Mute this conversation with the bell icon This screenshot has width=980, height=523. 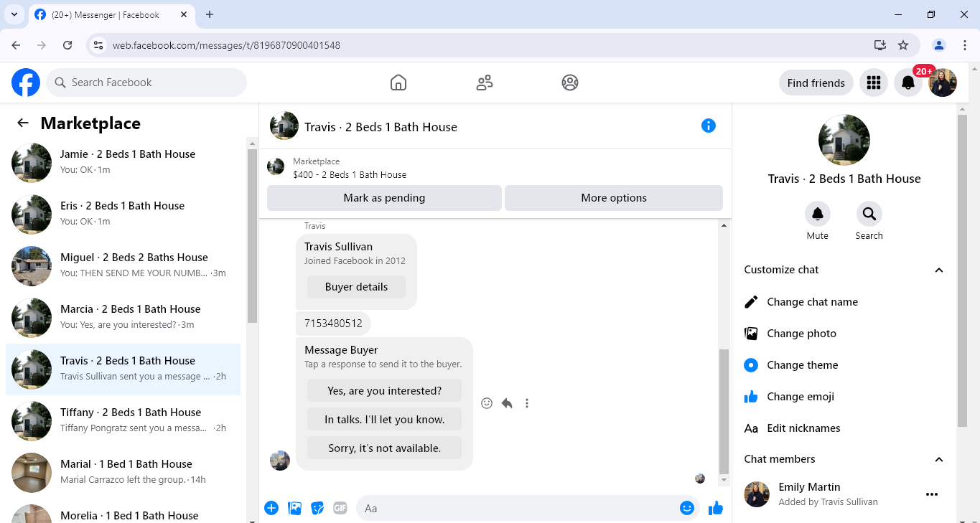[x=818, y=214]
